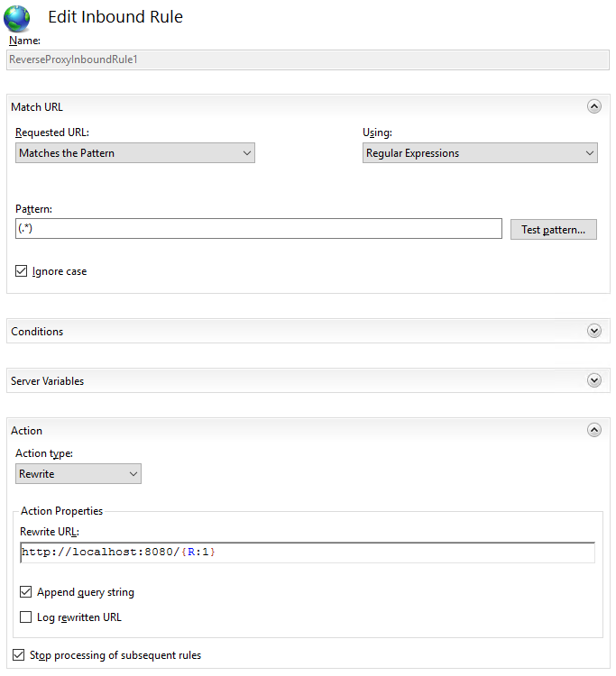The image size is (616, 676).
Task: Expand the Server Variables section chevron
Action: tap(594, 380)
